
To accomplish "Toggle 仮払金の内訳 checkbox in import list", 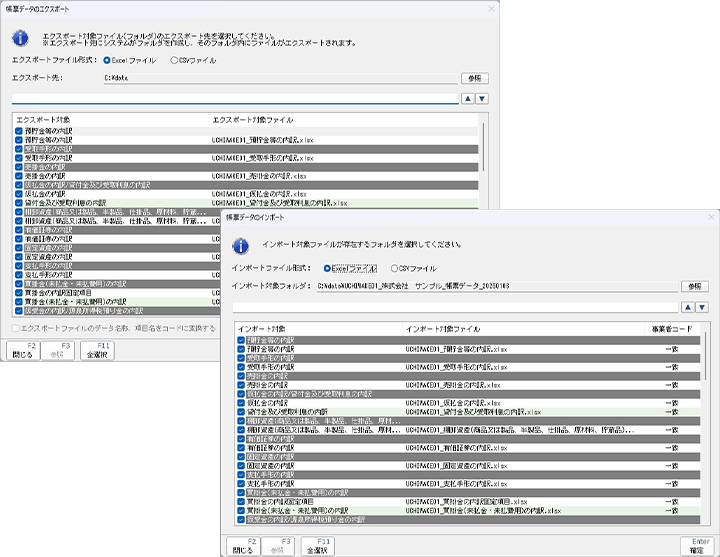I will 240,403.
